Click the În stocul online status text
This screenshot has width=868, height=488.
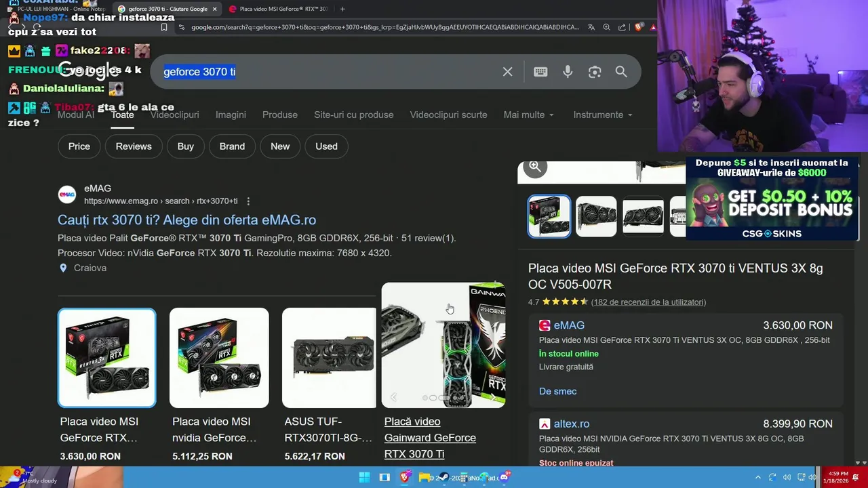click(x=569, y=354)
